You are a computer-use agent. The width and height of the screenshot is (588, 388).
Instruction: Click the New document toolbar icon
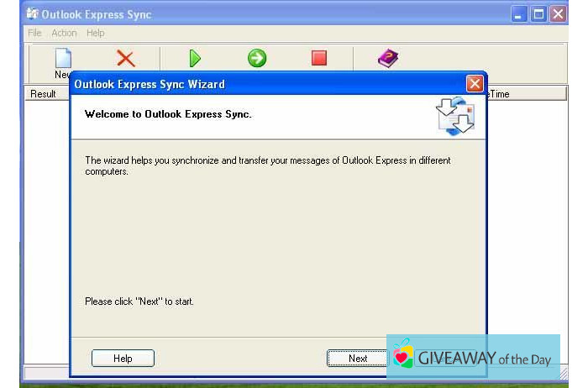tap(63, 58)
